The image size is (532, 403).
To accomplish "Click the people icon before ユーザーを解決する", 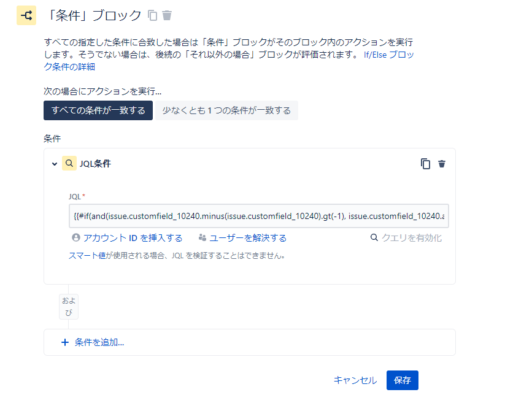I will (202, 237).
